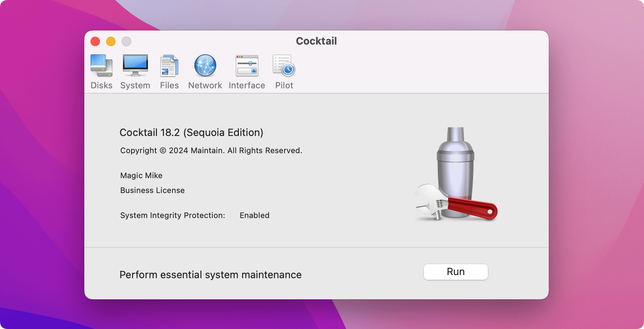
Task: Open the Disks toolbar icon
Action: [x=101, y=66]
